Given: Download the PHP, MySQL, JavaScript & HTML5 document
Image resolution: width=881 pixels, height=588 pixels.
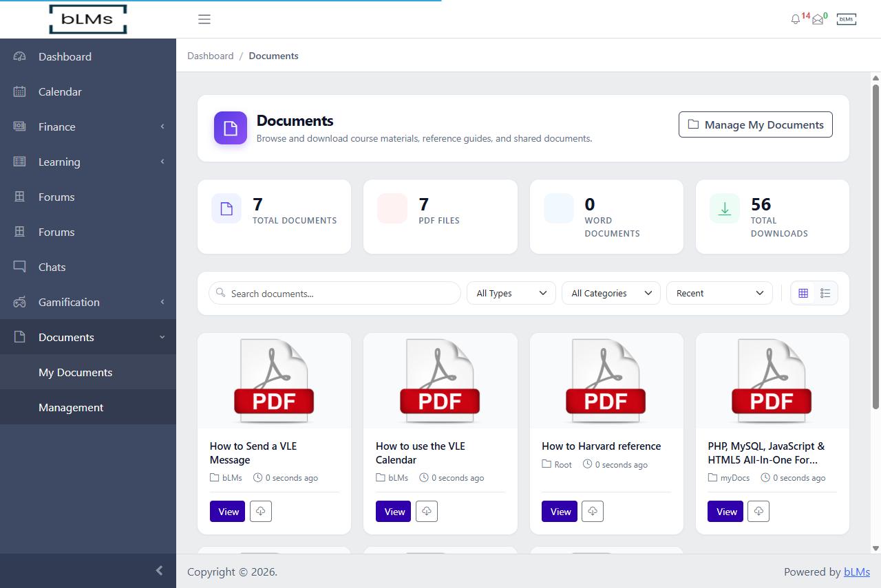Looking at the screenshot, I should pyautogui.click(x=758, y=511).
